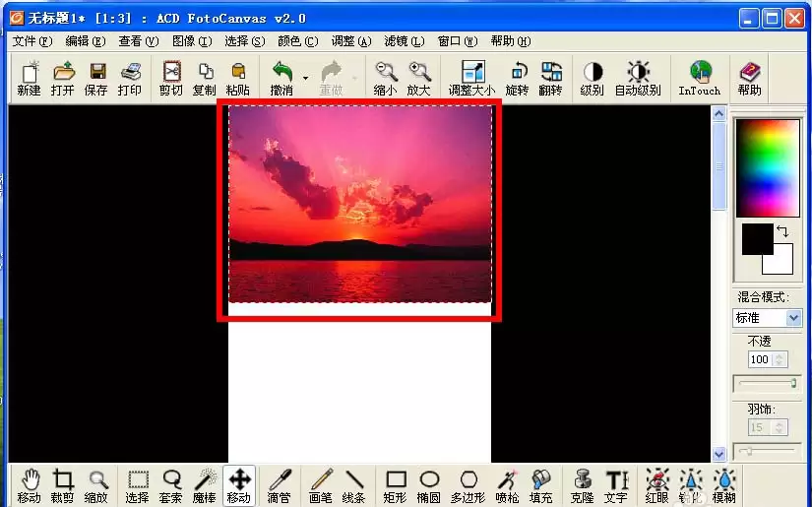Open the InTouch toolbar icon
The image size is (812, 507).
pos(699,78)
